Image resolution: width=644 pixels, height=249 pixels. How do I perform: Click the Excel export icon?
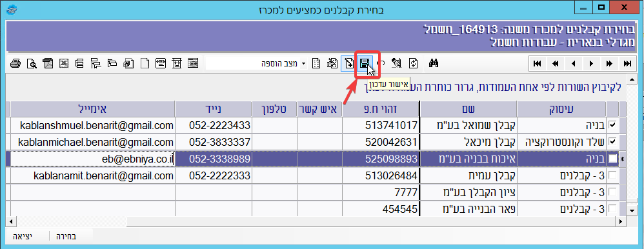click(64, 63)
